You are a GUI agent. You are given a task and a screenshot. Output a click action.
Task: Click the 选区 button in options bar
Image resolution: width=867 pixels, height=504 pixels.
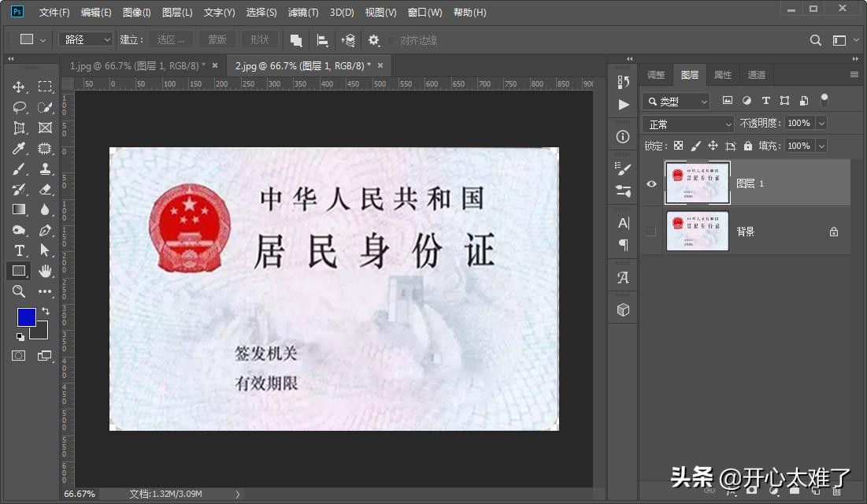(170, 39)
